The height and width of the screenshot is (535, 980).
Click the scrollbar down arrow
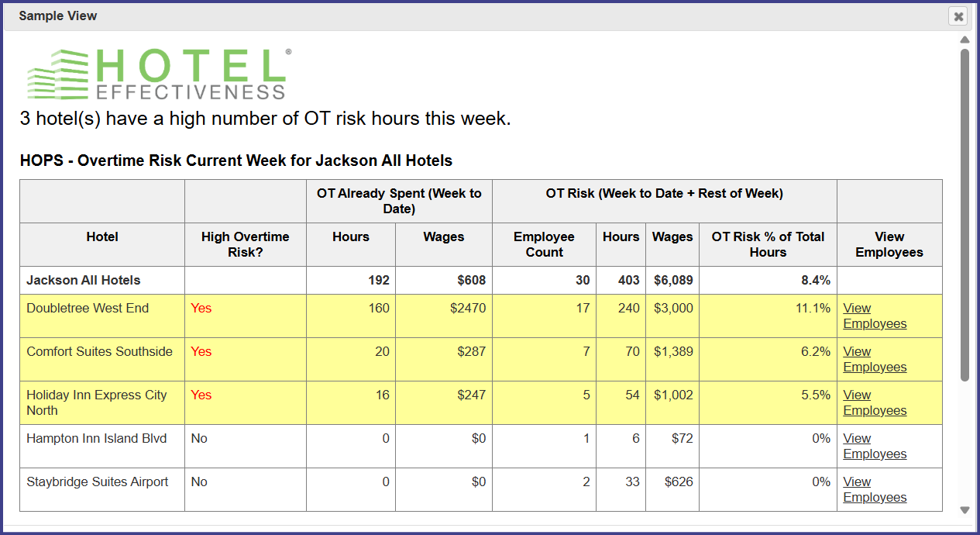[965, 510]
